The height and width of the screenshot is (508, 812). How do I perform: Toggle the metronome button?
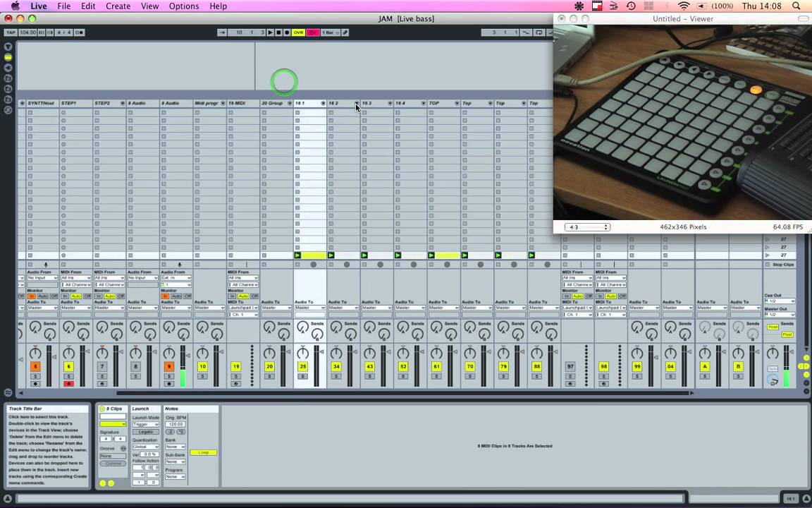(79, 32)
